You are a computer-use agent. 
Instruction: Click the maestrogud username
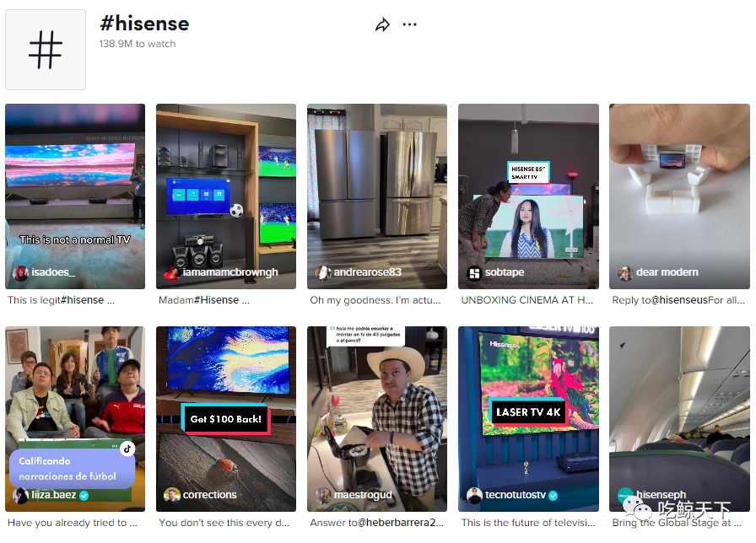pos(363,495)
